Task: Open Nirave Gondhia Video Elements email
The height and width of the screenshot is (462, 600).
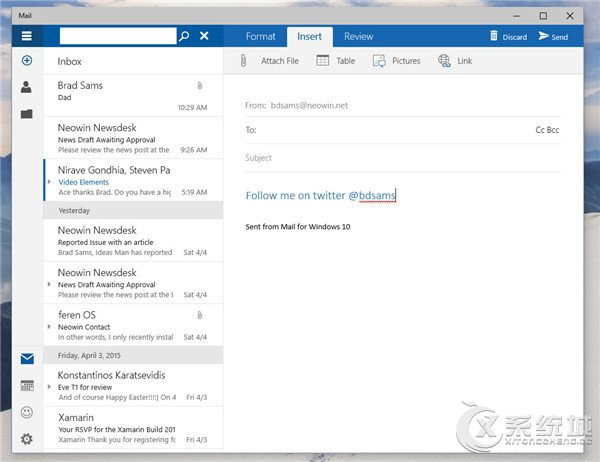Action: pyautogui.click(x=133, y=180)
